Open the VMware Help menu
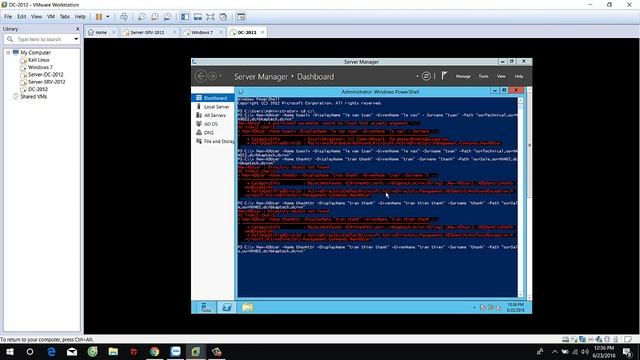 [80, 17]
